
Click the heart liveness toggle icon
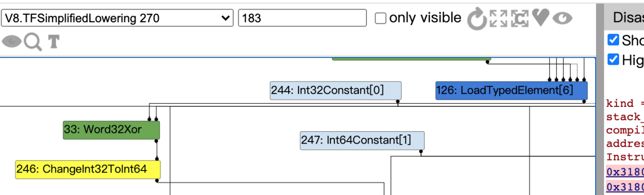pos(541,19)
